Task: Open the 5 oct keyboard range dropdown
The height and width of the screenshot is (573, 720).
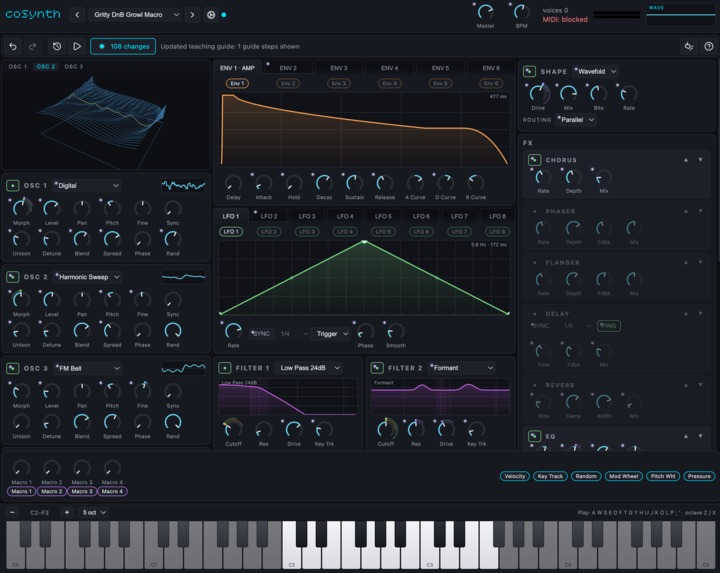Action: click(x=93, y=512)
